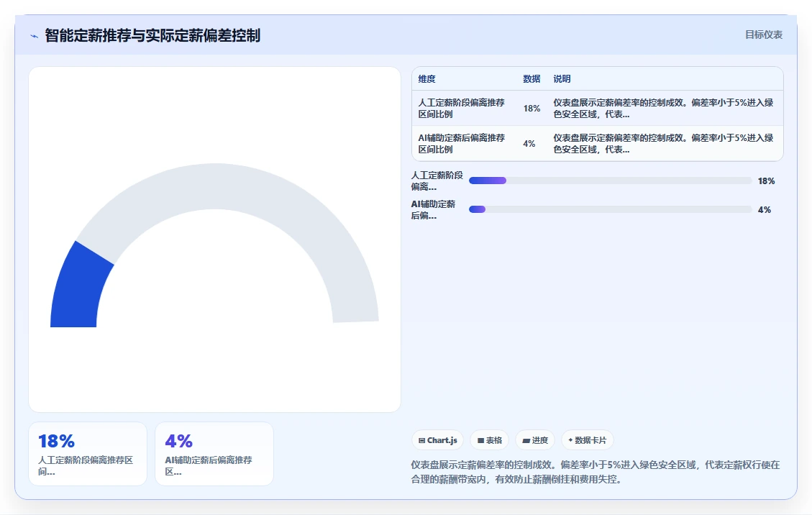Select the 表格 tag label
Image resolution: width=812 pixels, height=515 pixels.
(494, 440)
